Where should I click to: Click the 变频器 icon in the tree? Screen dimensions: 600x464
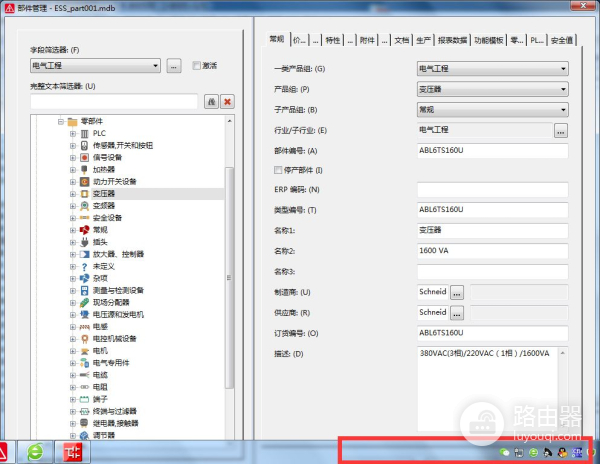coord(85,206)
